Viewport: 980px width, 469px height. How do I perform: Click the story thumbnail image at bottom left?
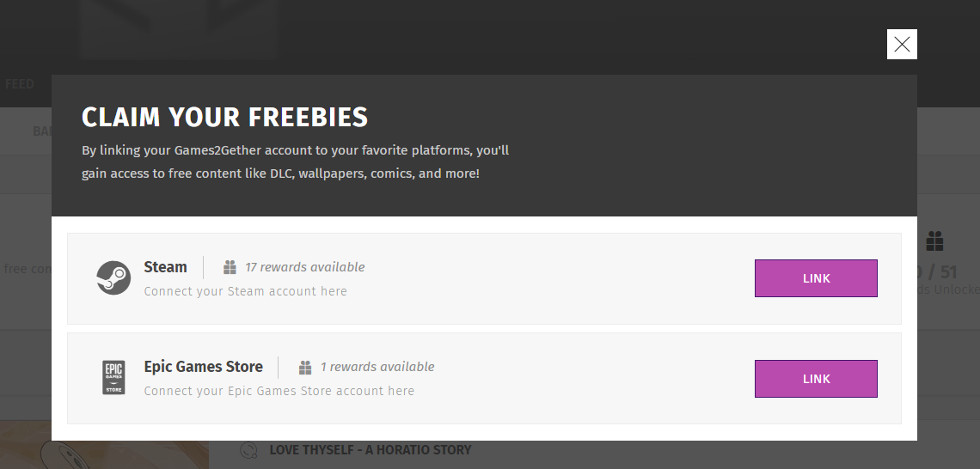tap(104, 445)
